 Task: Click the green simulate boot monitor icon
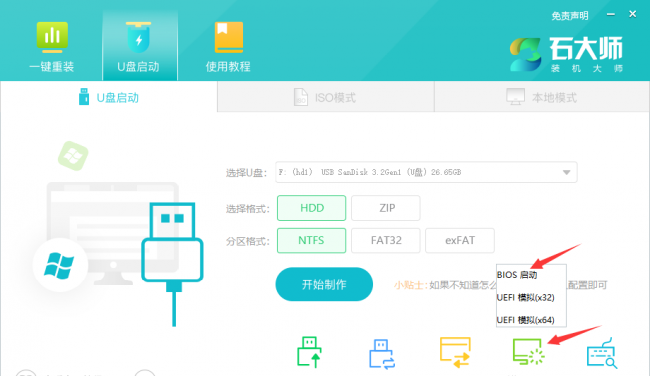click(x=528, y=352)
